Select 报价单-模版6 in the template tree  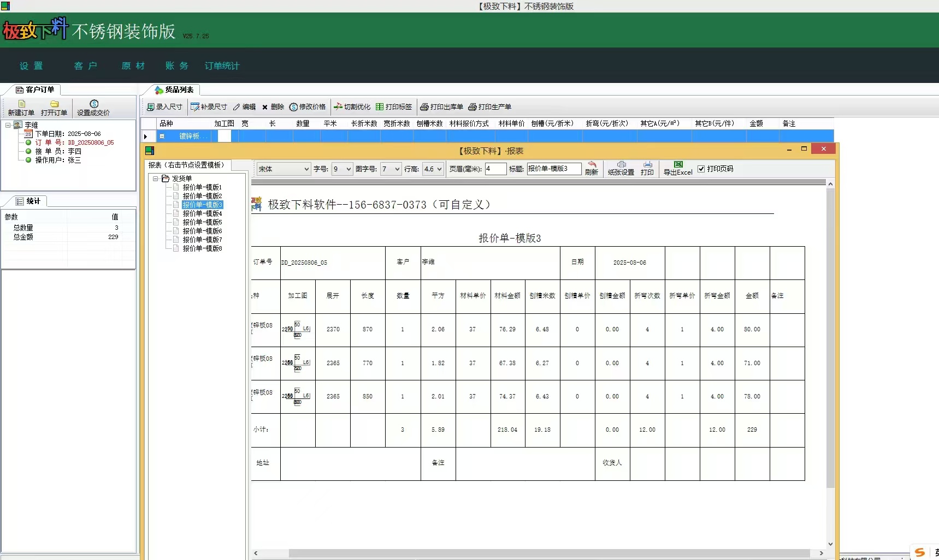[x=202, y=231]
